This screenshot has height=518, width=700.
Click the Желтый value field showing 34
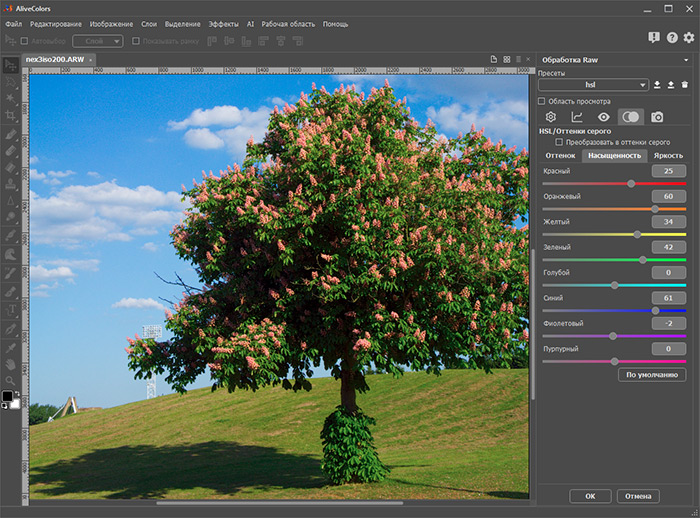(x=668, y=222)
